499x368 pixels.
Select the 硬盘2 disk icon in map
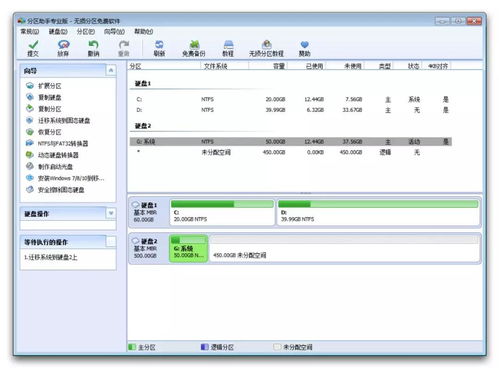coord(136,241)
